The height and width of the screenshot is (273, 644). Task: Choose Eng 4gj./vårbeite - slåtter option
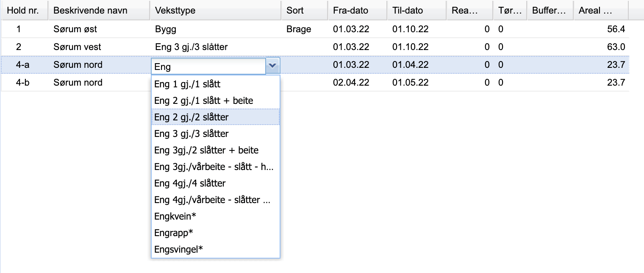pos(216,200)
